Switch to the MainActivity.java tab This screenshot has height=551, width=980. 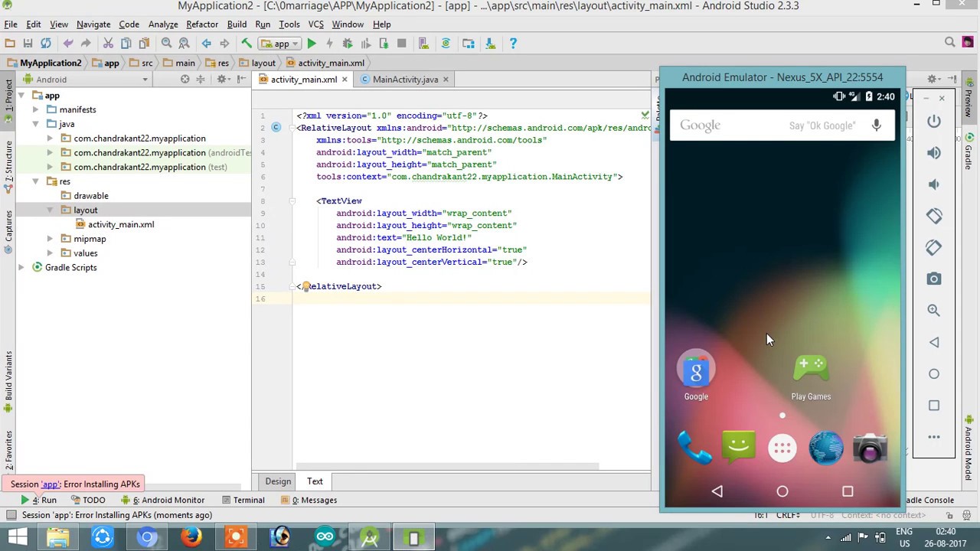(x=404, y=80)
